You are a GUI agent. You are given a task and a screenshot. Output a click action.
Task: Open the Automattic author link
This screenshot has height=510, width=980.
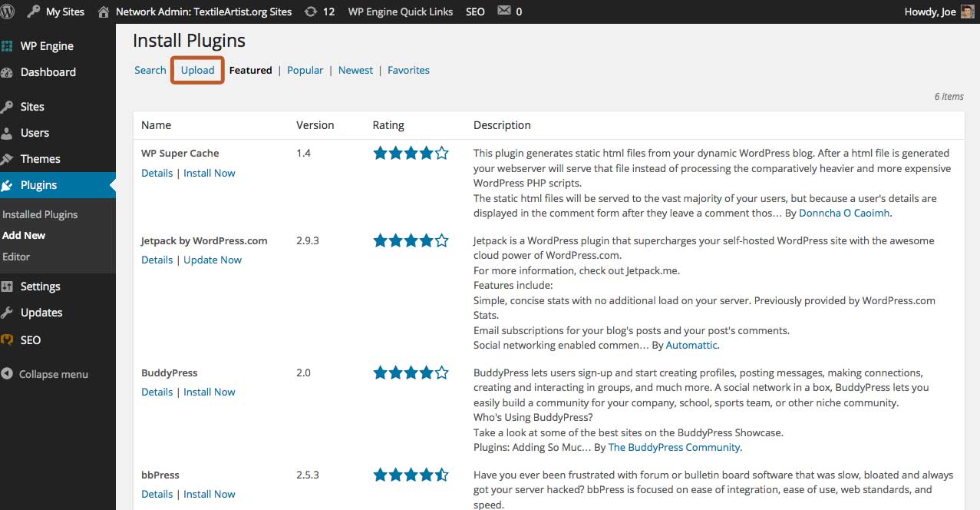691,346
